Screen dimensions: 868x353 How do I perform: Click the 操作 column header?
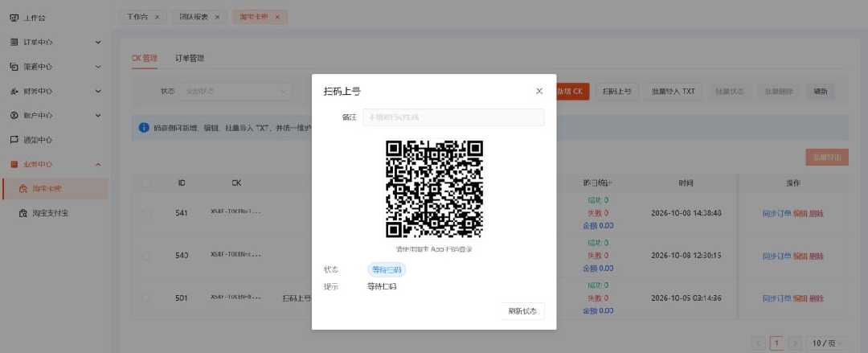tap(792, 183)
